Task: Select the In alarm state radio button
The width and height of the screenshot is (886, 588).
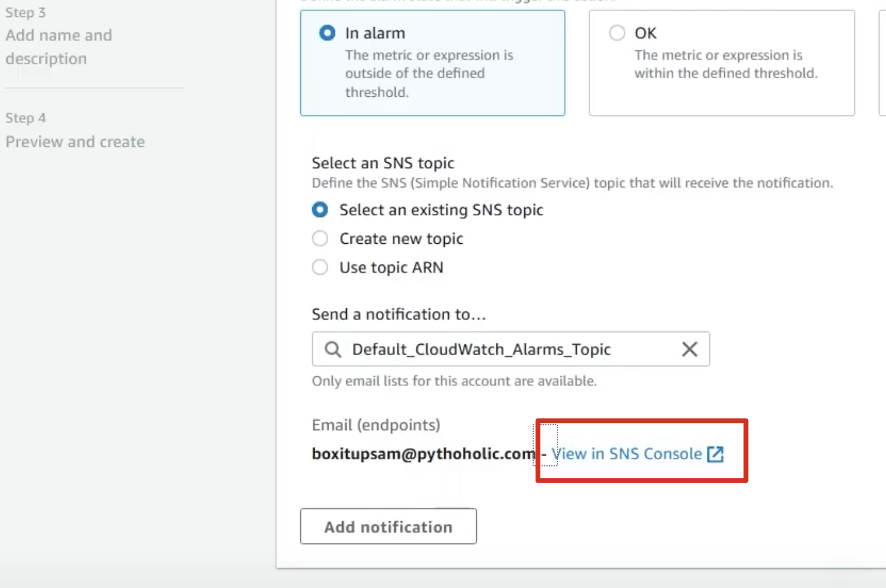Action: point(327,33)
